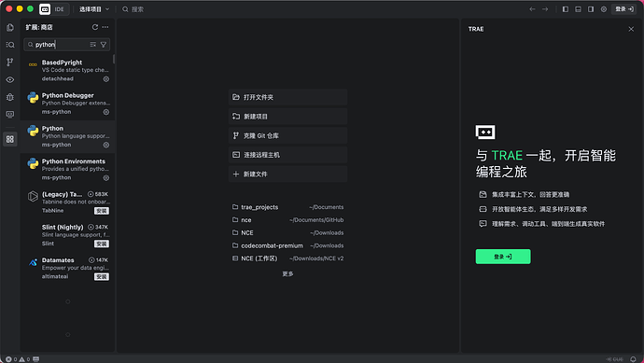Open recent folder trae_projects
This screenshot has height=363, width=644.
point(287,207)
